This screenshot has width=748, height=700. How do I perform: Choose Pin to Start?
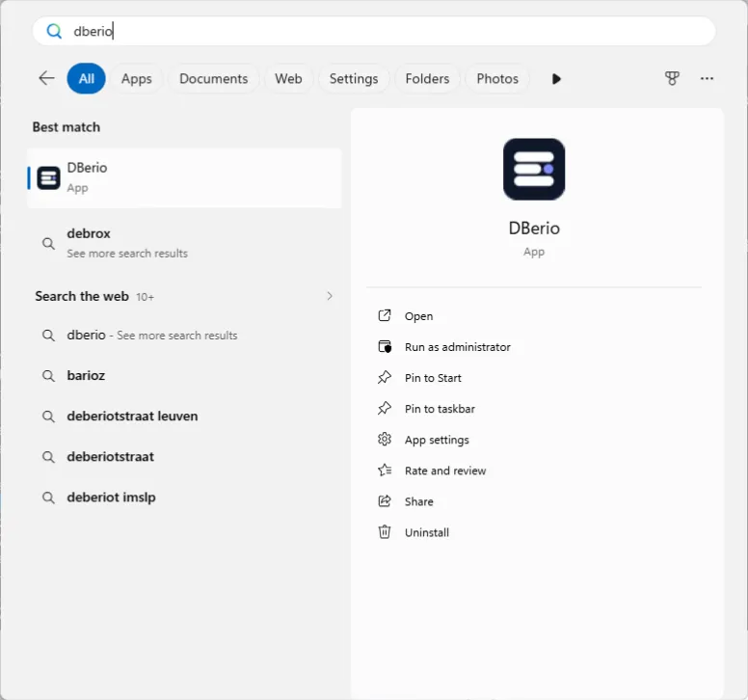point(433,378)
